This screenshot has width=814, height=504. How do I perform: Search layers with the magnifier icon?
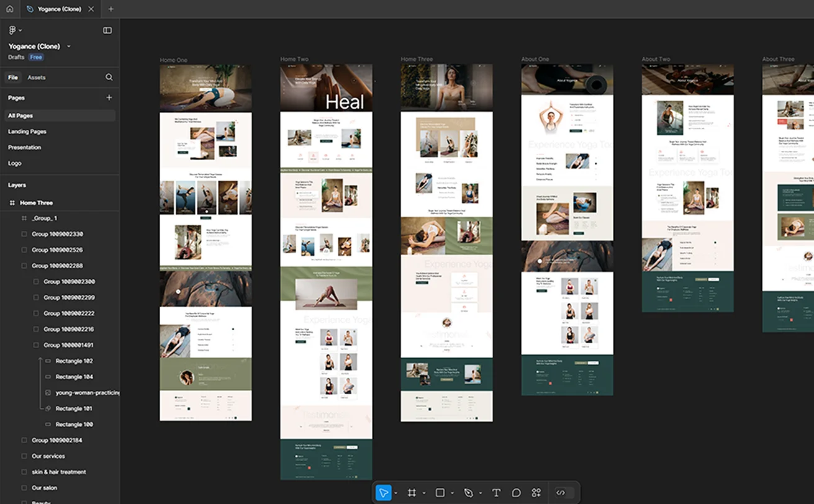[x=109, y=78]
